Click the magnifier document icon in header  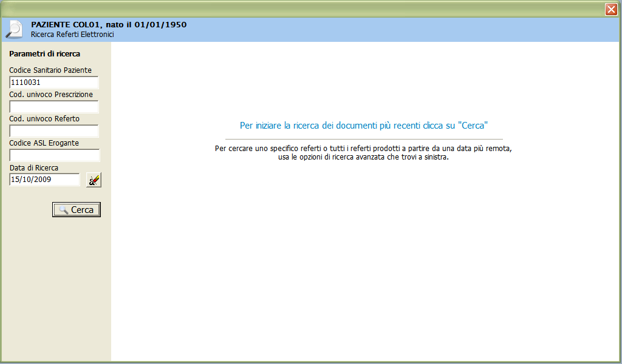(14, 29)
